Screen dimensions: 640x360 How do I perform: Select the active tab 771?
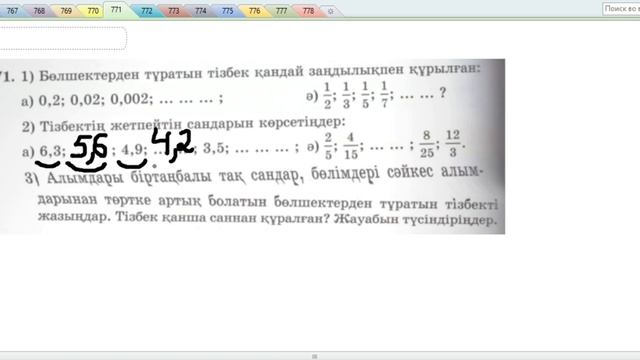point(116,9)
